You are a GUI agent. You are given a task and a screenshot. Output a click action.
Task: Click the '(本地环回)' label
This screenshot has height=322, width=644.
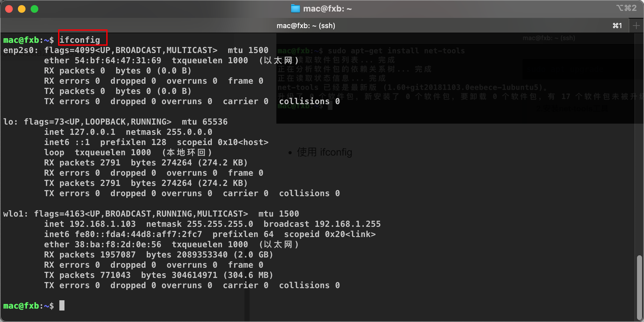pyautogui.click(x=187, y=152)
